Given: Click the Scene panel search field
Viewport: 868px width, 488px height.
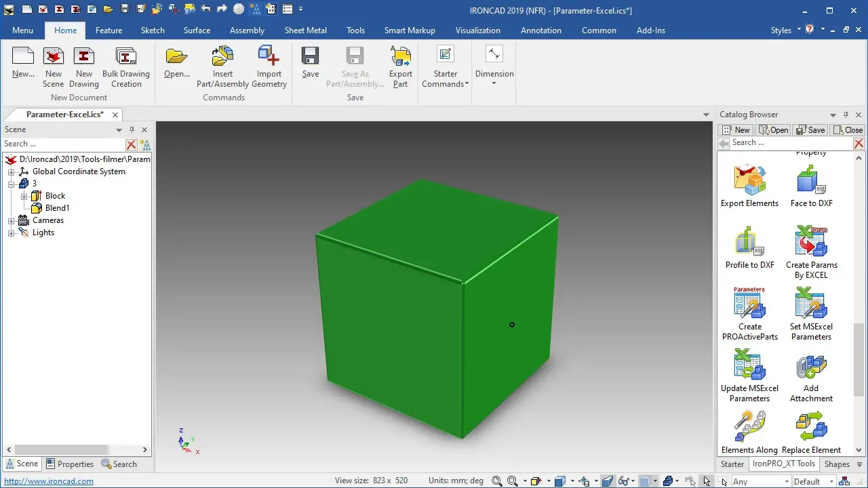Looking at the screenshot, I should click(x=64, y=144).
